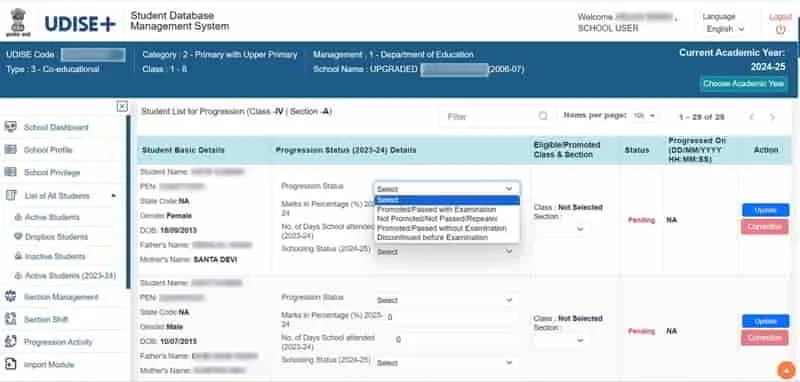Close the sidebar with X icon
This screenshot has width=800, height=382.
tap(122, 107)
